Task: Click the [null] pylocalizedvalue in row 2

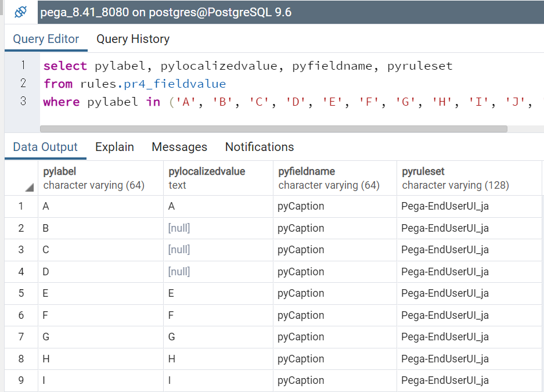Action: (x=218, y=228)
